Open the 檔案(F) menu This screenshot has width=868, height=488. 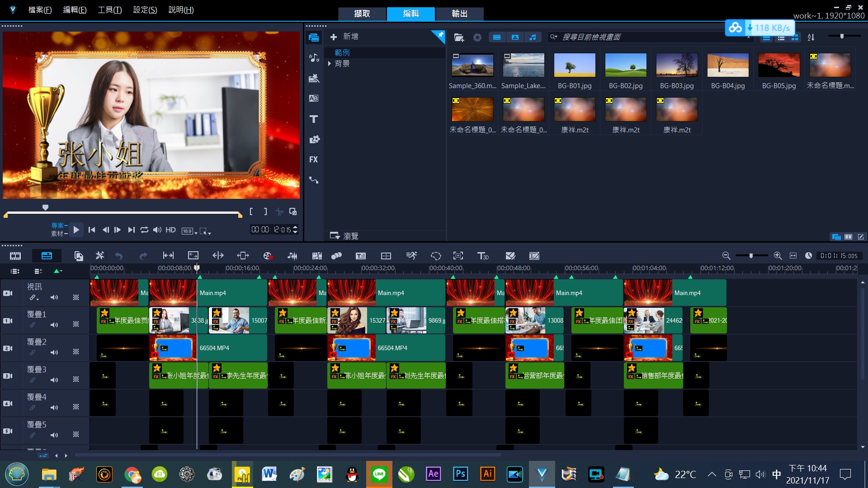pyautogui.click(x=40, y=10)
